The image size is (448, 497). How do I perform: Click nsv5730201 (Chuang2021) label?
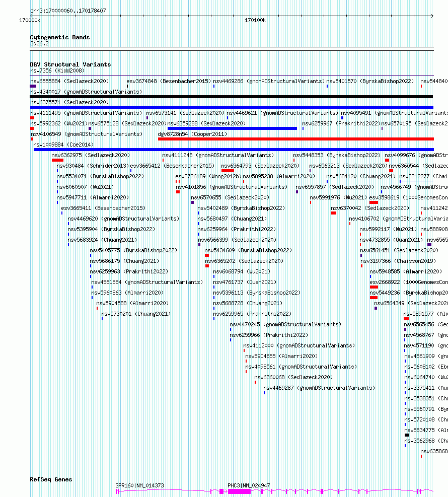tap(136, 314)
